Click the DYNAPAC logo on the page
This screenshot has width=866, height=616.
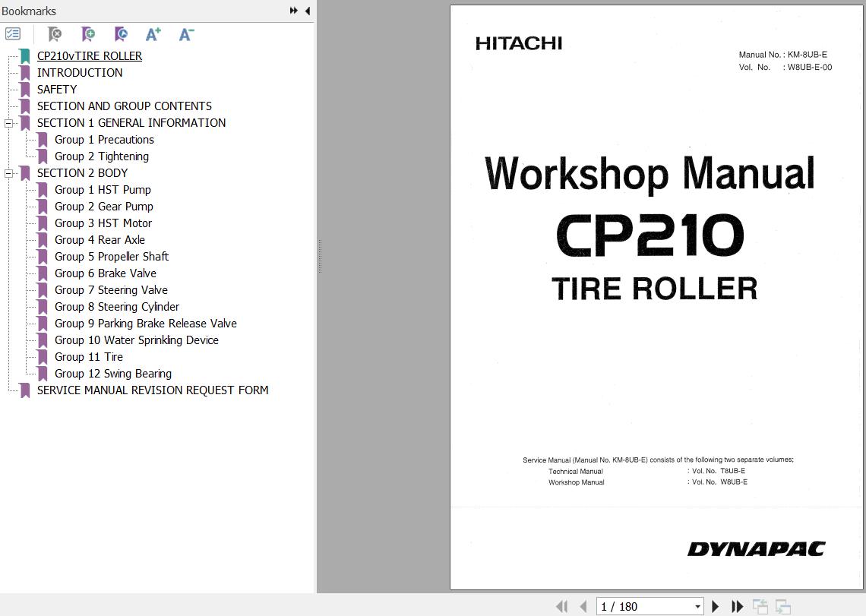(756, 548)
